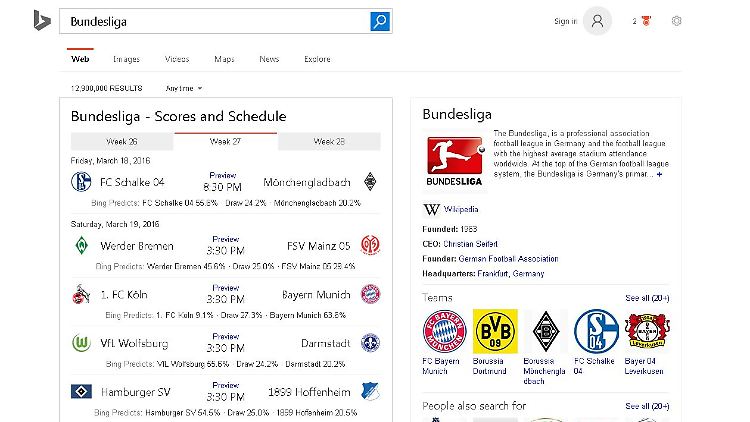Follow the Christian Seifert CEO link
This screenshot has height=422, width=750.
470,244
